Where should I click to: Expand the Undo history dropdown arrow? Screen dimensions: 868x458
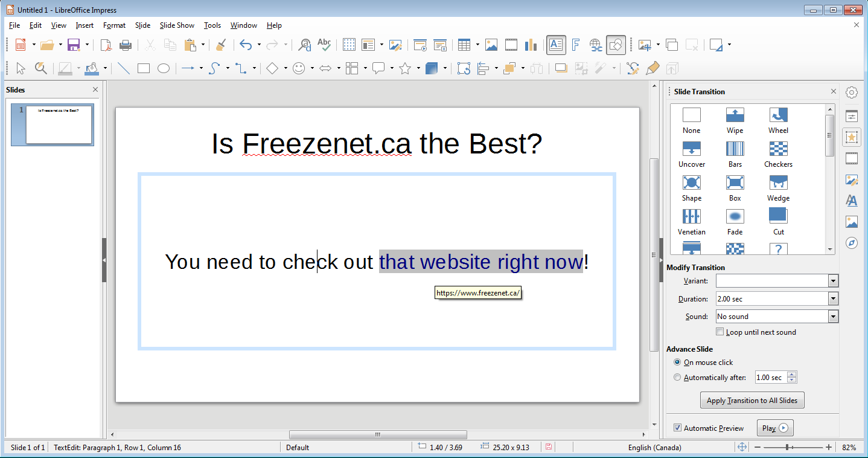[259, 45]
